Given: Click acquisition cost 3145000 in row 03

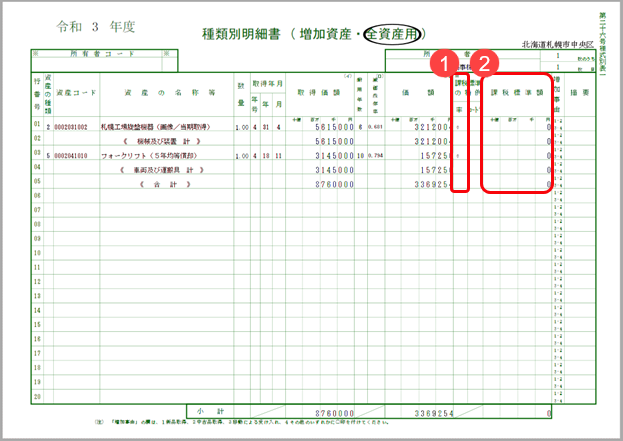Looking at the screenshot, I should click(335, 156).
